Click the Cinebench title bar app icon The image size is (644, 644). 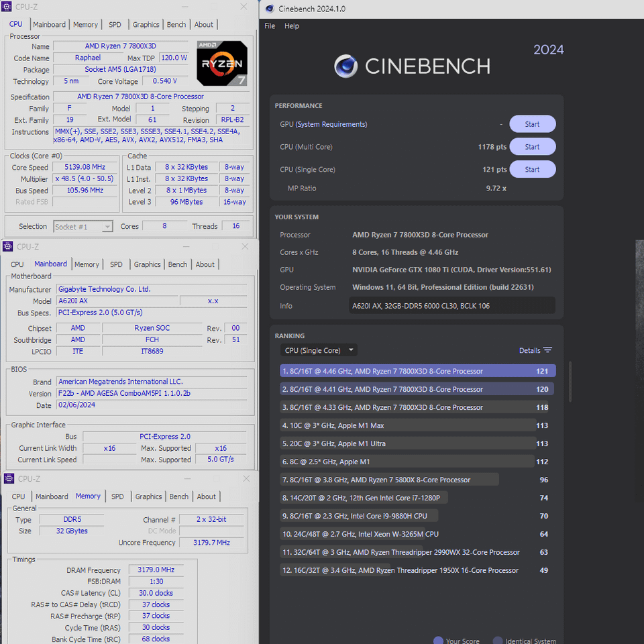pos(270,9)
